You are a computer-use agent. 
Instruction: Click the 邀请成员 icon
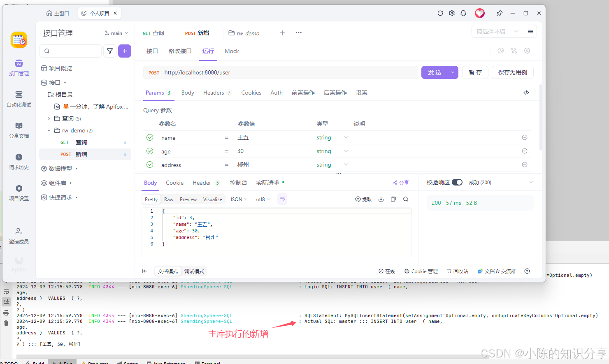tap(19, 234)
